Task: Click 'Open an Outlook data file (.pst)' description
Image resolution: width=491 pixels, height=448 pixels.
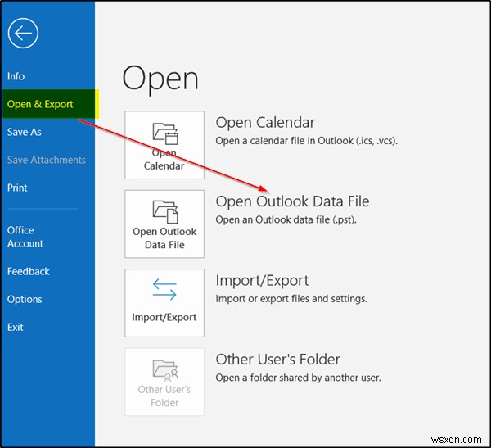Action: coord(286,219)
